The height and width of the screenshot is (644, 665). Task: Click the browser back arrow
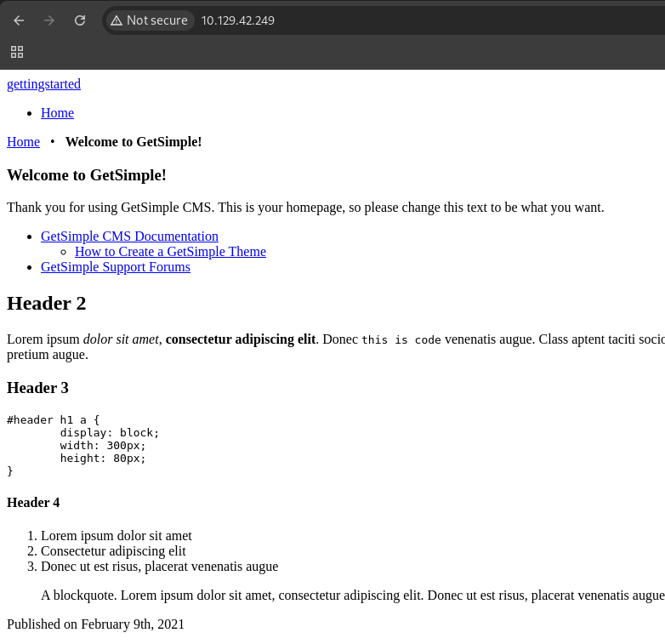[x=19, y=20]
